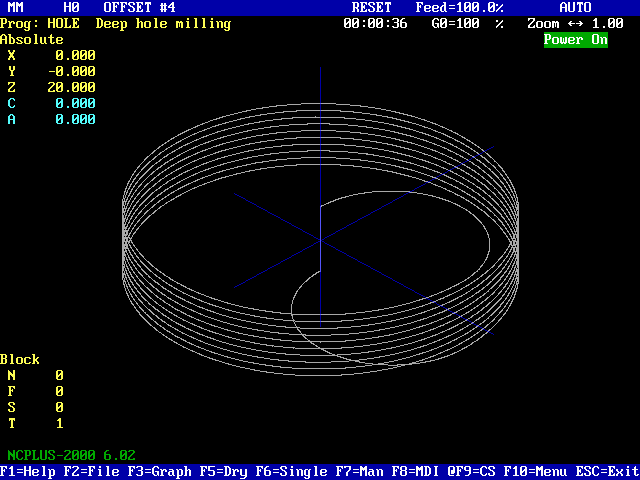Click the F feedrate value 0
Screen dimensions: 640x480
(x=60, y=392)
